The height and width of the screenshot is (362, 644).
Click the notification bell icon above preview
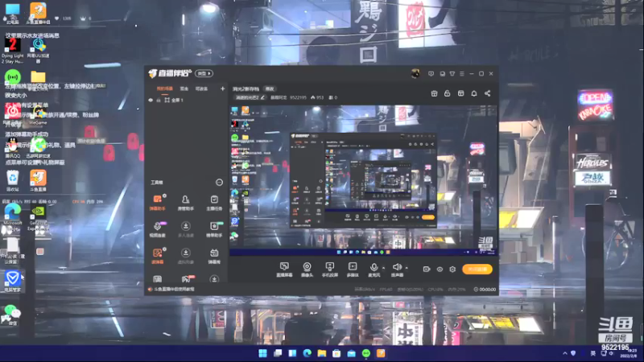click(474, 93)
